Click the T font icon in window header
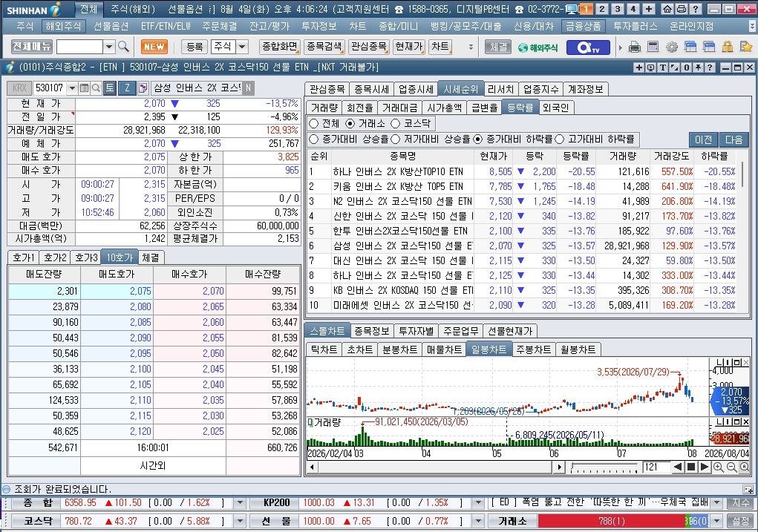This screenshot has width=758, height=532. (663, 68)
